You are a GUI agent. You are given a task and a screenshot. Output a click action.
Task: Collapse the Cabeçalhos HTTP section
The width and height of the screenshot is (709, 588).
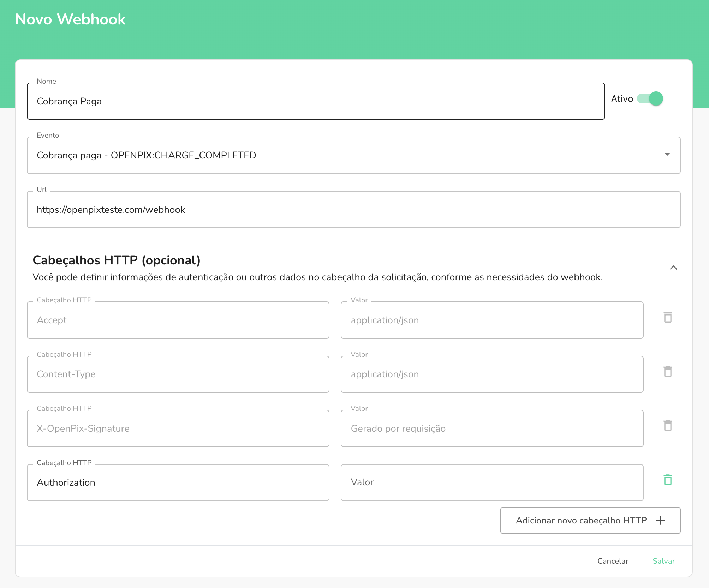[x=673, y=268]
